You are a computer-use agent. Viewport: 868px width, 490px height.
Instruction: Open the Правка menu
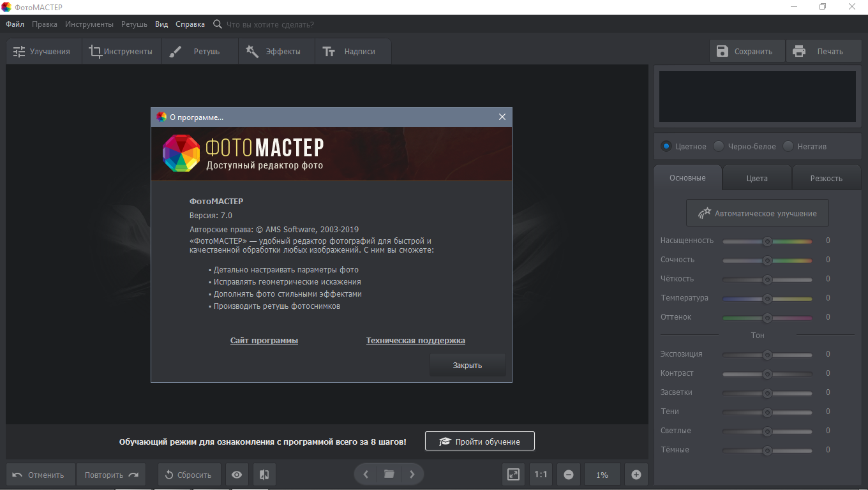pyautogui.click(x=45, y=24)
